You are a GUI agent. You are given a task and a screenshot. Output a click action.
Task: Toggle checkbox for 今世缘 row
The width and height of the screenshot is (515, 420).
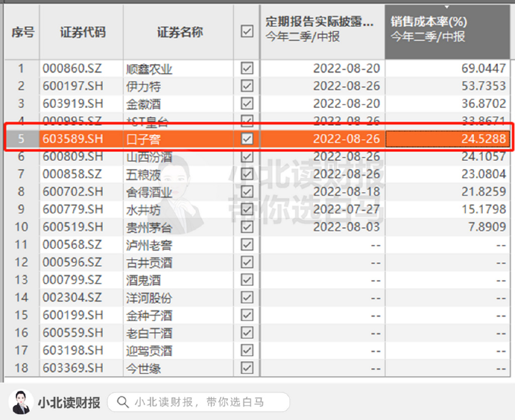(x=247, y=368)
